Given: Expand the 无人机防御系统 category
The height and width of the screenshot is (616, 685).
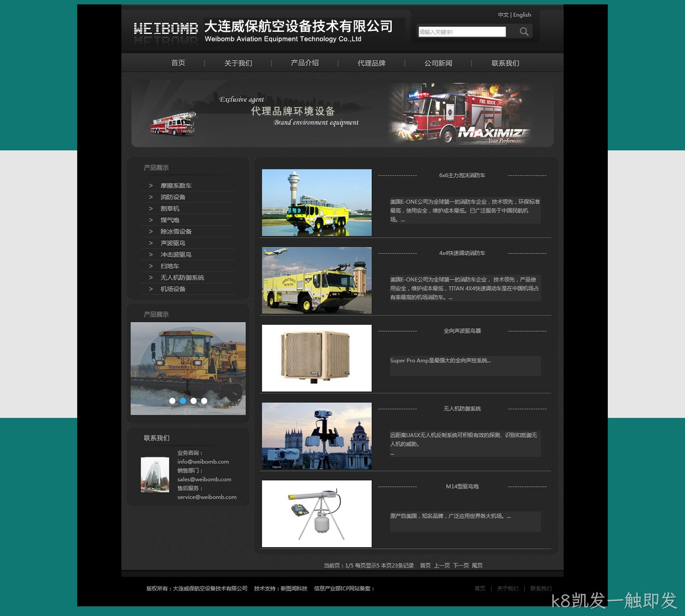Looking at the screenshot, I should click(182, 278).
